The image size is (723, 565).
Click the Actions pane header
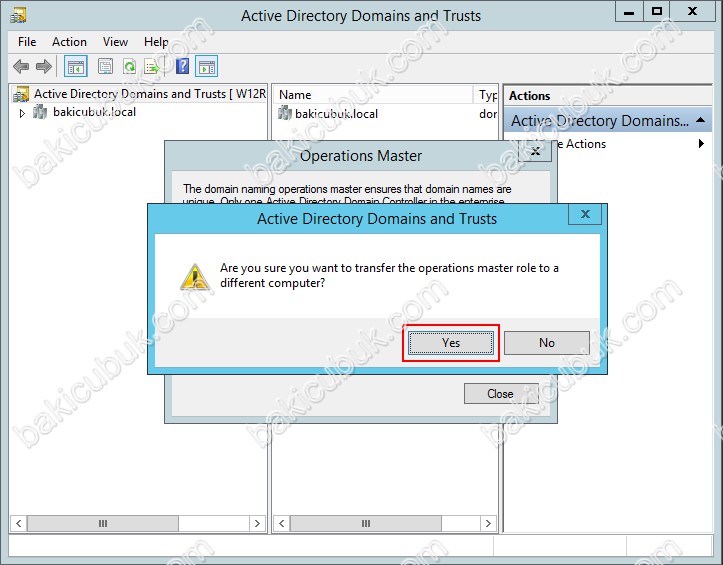(x=608, y=96)
